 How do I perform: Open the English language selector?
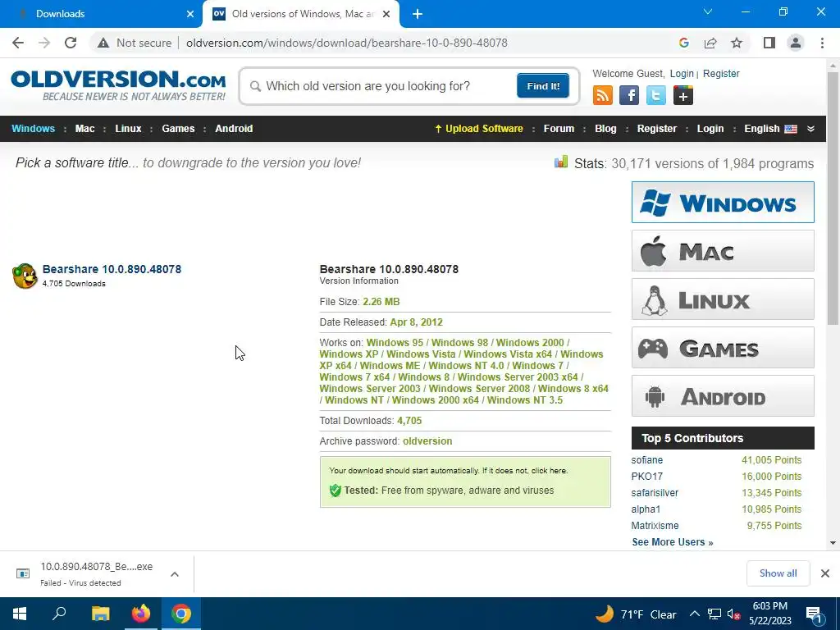pyautogui.click(x=770, y=129)
